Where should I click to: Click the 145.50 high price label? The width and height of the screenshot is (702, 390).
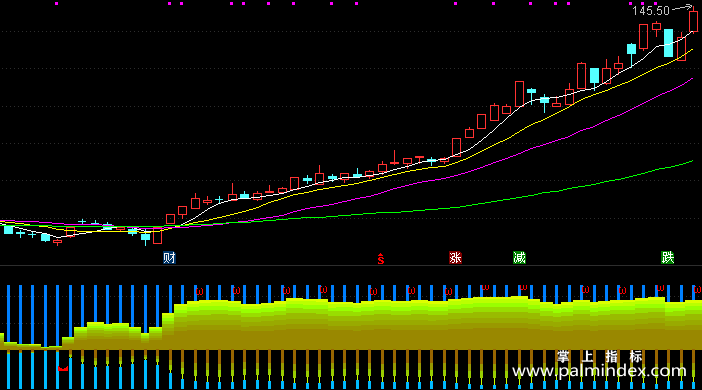tap(651, 11)
